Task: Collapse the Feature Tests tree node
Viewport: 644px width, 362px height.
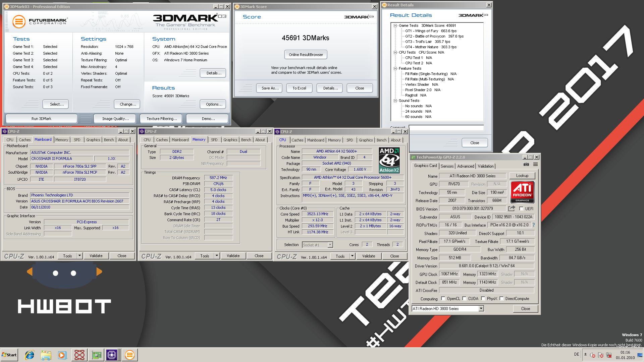Action: pos(395,68)
